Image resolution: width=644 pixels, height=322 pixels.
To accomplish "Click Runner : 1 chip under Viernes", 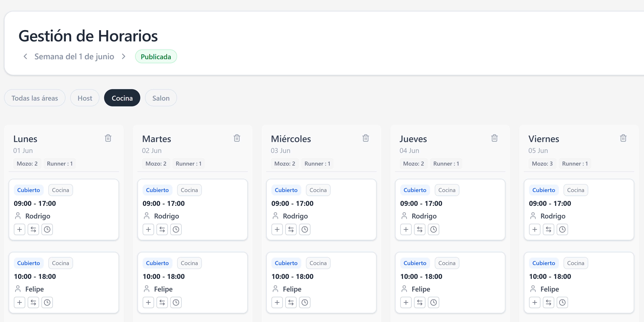I will tap(575, 163).
